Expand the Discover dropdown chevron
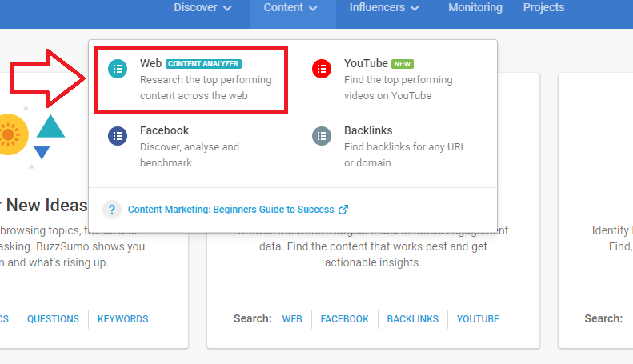The image size is (633, 364). (x=228, y=8)
